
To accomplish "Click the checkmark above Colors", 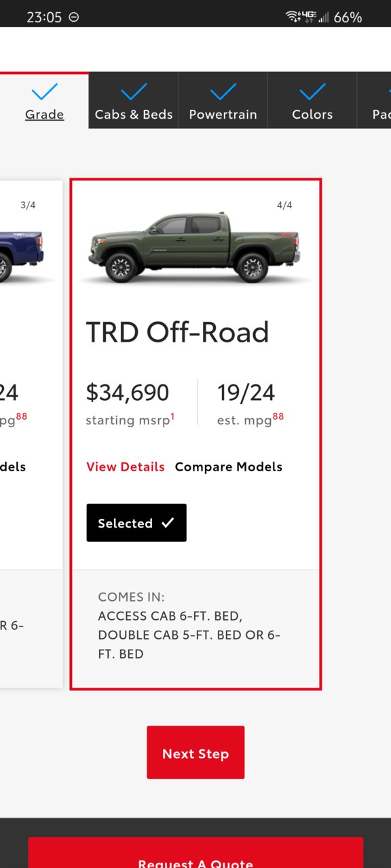I will pos(312,91).
